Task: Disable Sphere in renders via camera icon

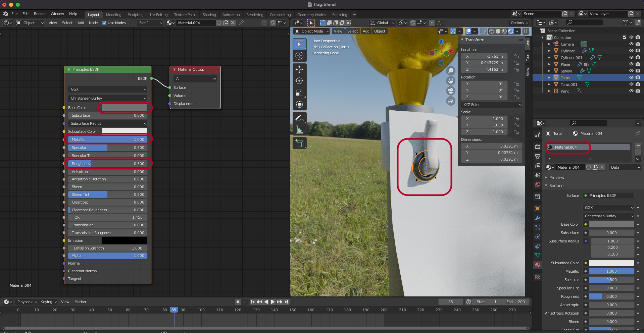Action: click(638, 71)
